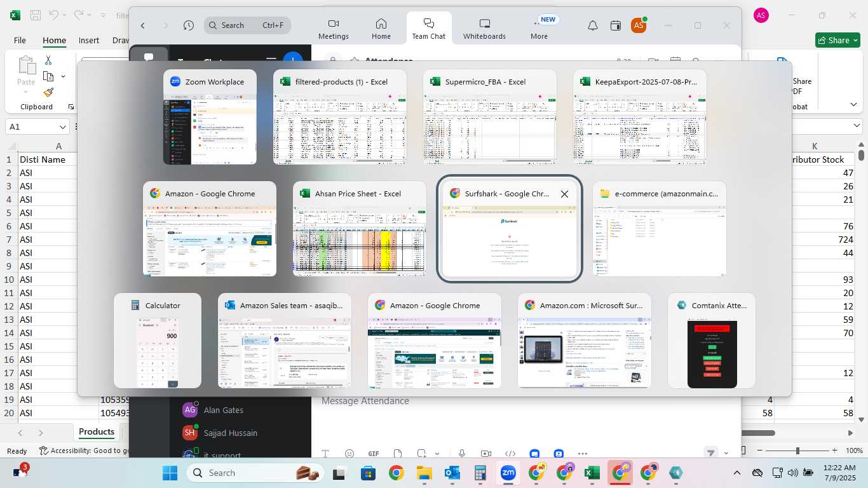868x488 pixels.
Task: Open the Clipboard group dialog launcher
Action: (x=71, y=107)
